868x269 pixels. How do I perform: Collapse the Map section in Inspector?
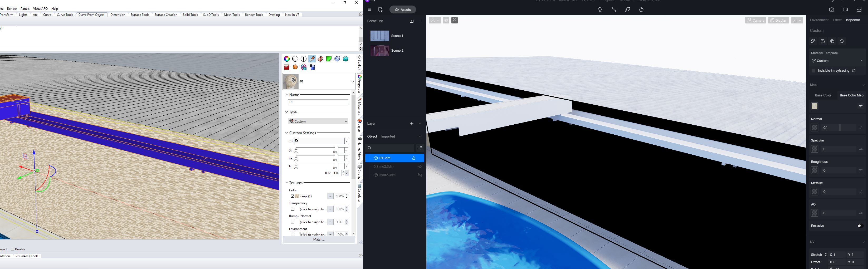click(863, 85)
